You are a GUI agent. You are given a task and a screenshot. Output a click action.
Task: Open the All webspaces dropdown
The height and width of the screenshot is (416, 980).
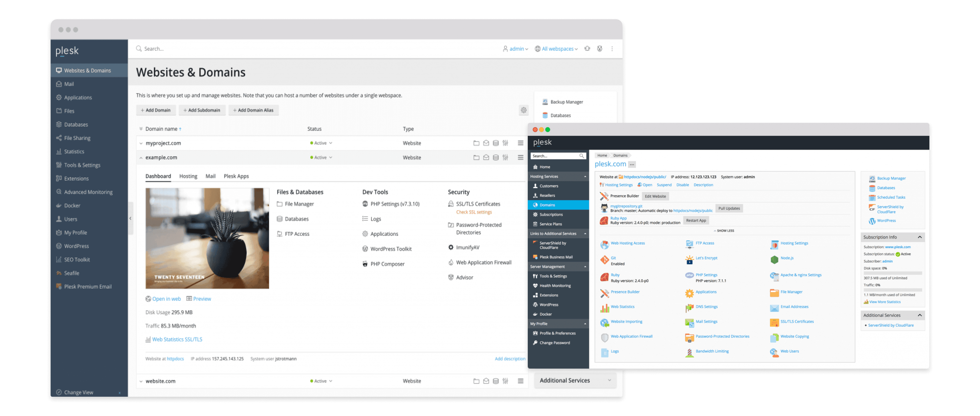[556, 49]
